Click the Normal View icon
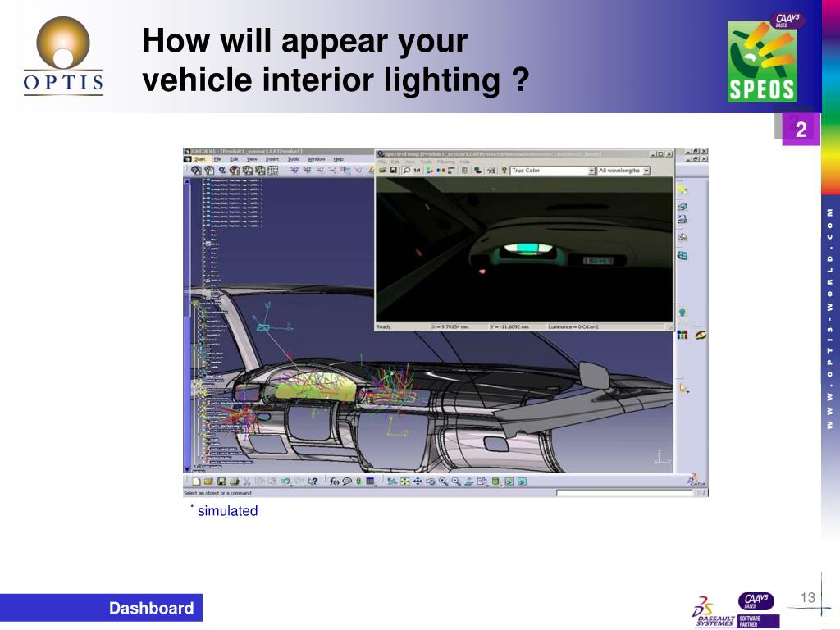 [468, 481]
